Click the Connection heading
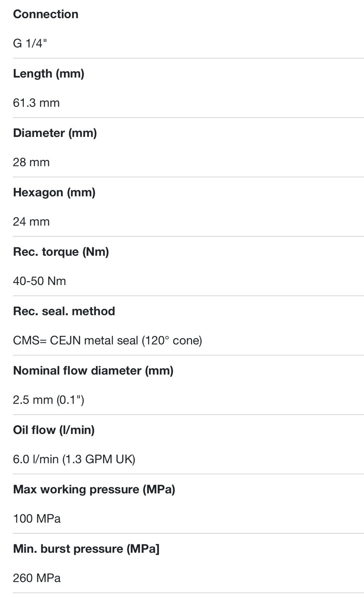Screen dimensions: 364x597 45,14
